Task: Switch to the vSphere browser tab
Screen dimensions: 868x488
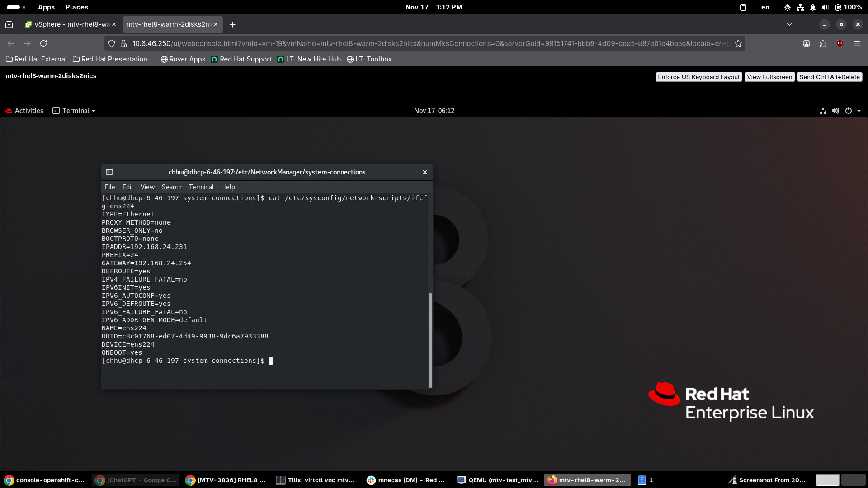Action: (68, 24)
